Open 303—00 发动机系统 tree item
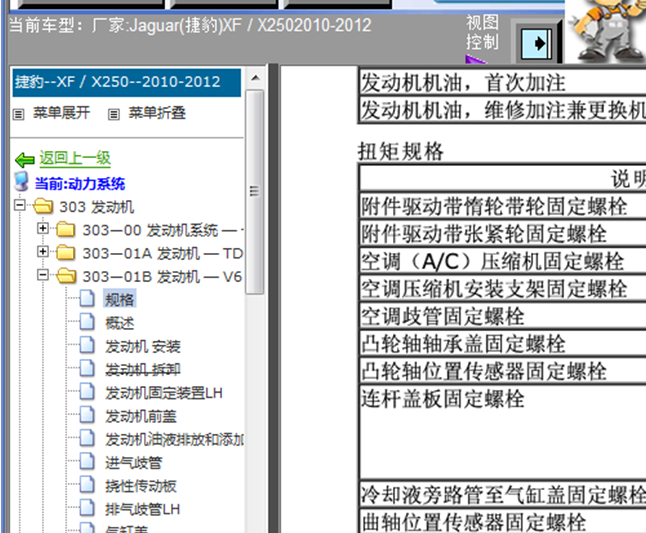 [163, 230]
